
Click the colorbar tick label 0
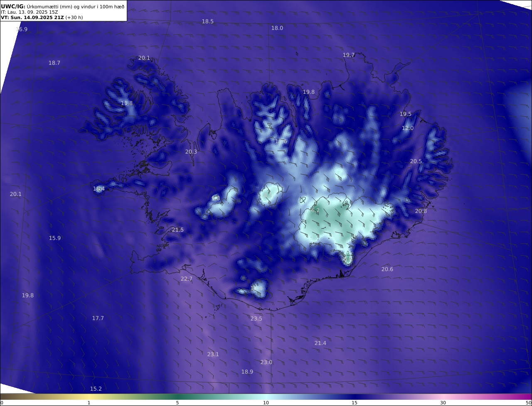[2, 403]
